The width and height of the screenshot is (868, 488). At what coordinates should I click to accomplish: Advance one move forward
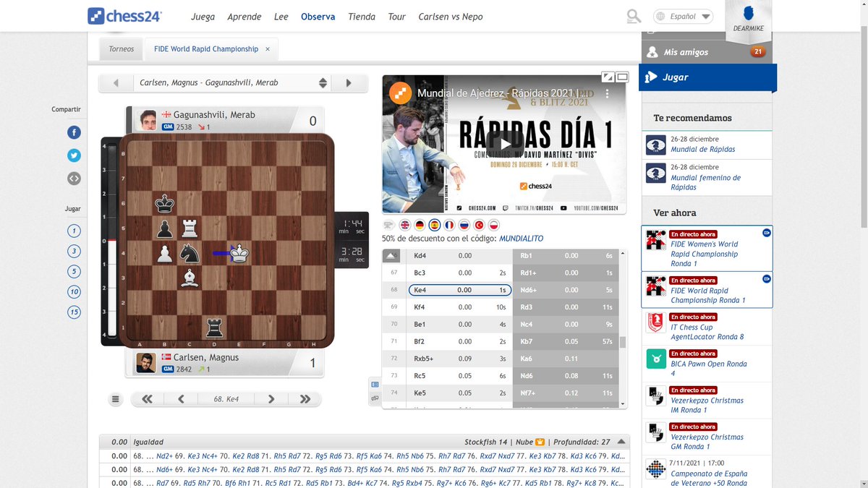coord(271,398)
